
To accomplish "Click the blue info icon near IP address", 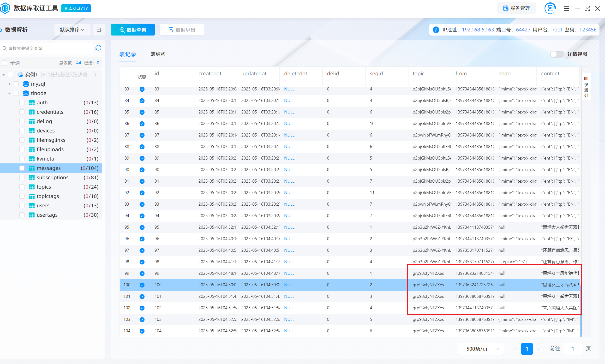I will tap(436, 30).
